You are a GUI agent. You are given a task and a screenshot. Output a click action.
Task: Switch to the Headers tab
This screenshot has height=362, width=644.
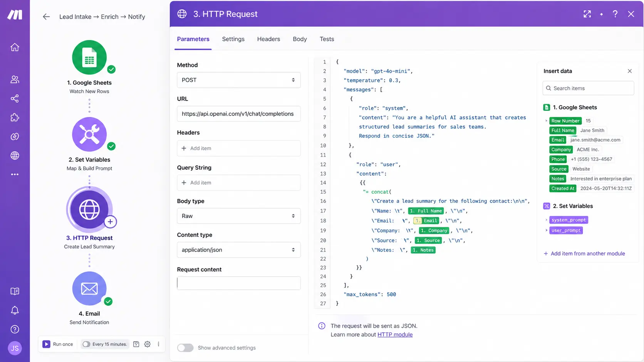[x=268, y=39]
